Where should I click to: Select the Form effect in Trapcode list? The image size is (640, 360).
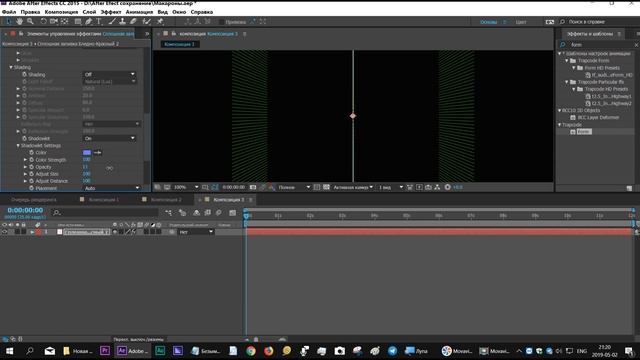pos(584,131)
